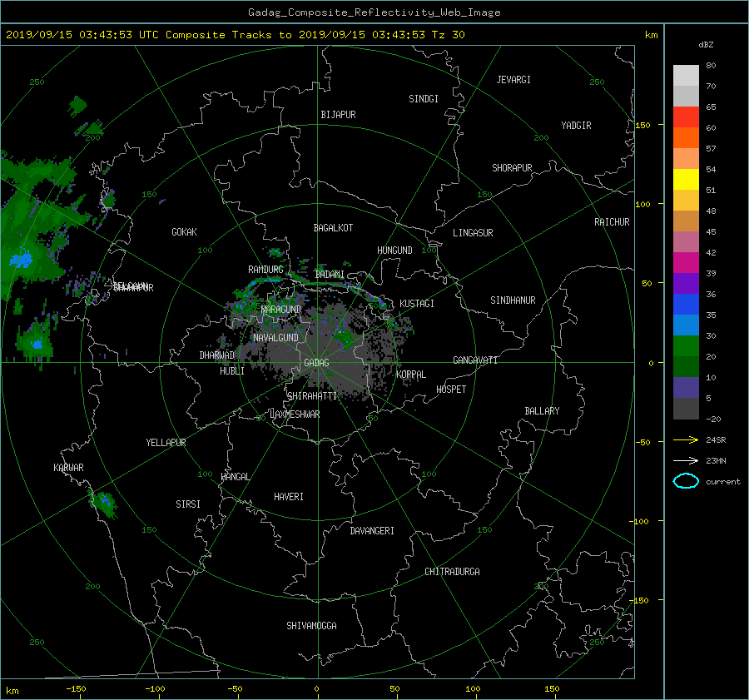Screen dimensions: 749x700
Task: Click the JEVARGI city label
Action: 513,80
